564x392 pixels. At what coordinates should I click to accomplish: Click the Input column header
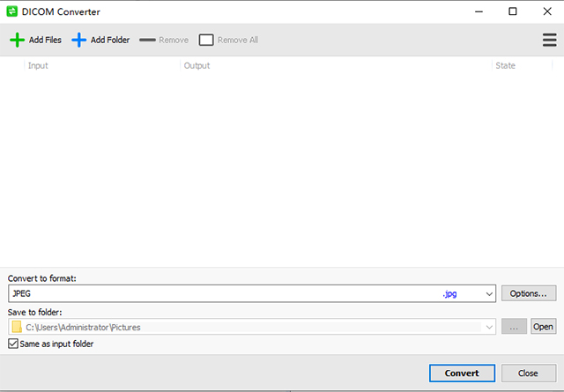[102, 65]
